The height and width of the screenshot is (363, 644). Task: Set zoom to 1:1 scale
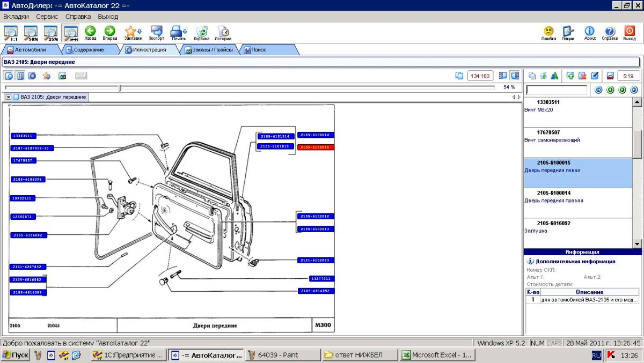tap(11, 33)
